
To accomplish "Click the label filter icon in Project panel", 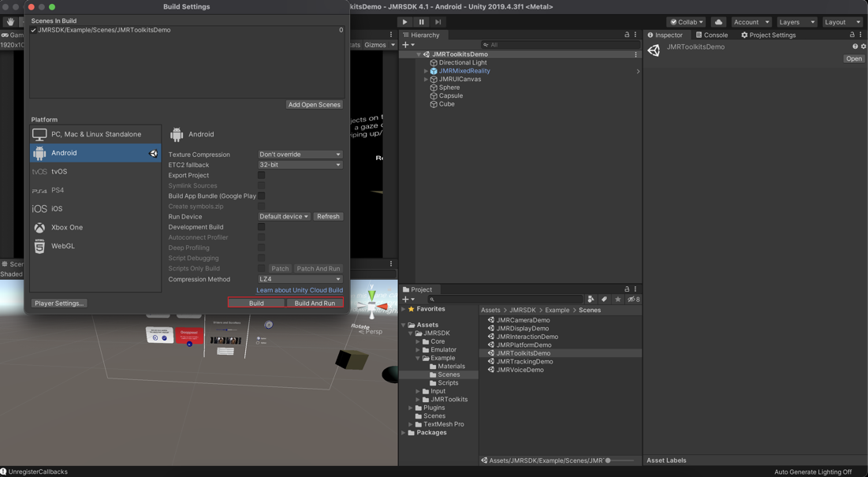I will click(x=606, y=299).
